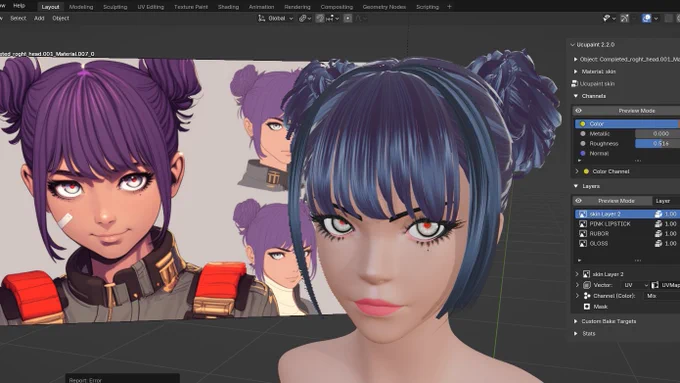Open the overlays dropdown arrow
This screenshot has width=680, height=383.
656,18
